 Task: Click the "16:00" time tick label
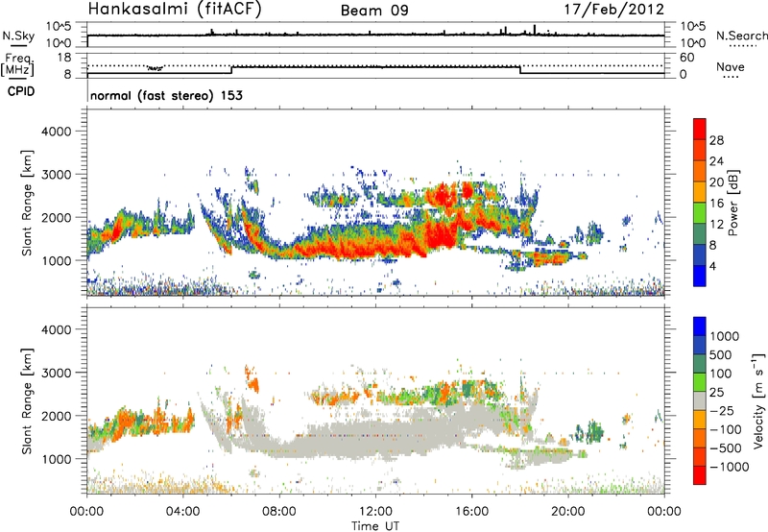[471, 512]
